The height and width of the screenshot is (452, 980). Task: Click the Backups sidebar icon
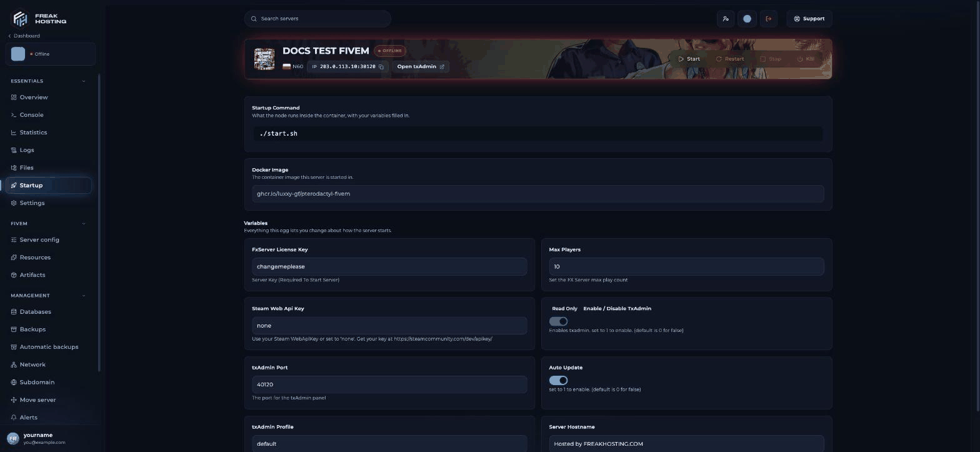(x=14, y=329)
